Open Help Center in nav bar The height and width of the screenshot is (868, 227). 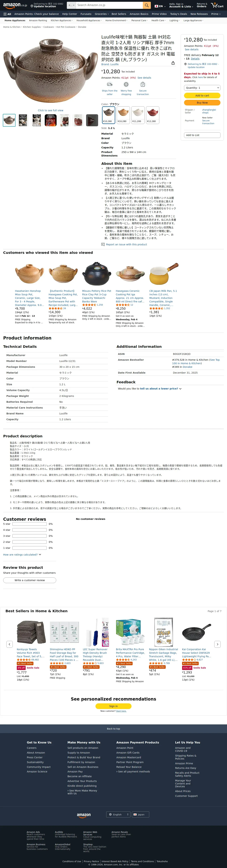[x=69, y=14]
